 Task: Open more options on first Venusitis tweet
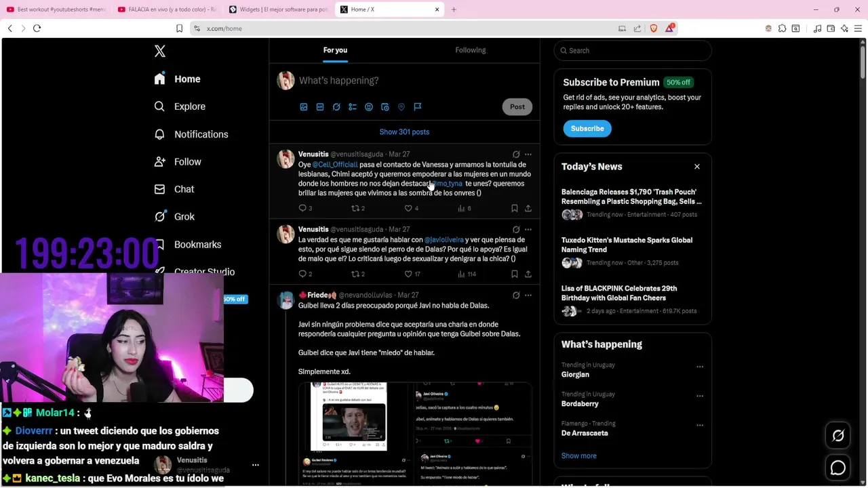[528, 155]
